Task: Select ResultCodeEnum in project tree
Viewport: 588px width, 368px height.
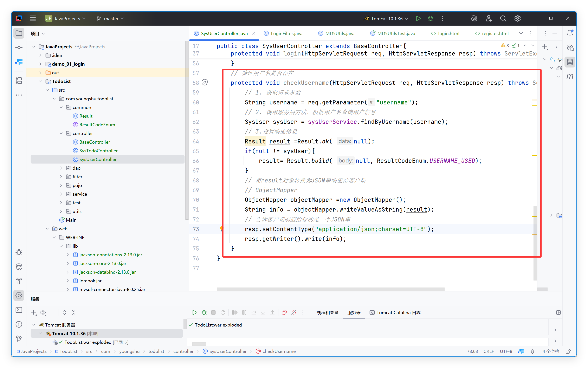Action: pyautogui.click(x=97, y=125)
